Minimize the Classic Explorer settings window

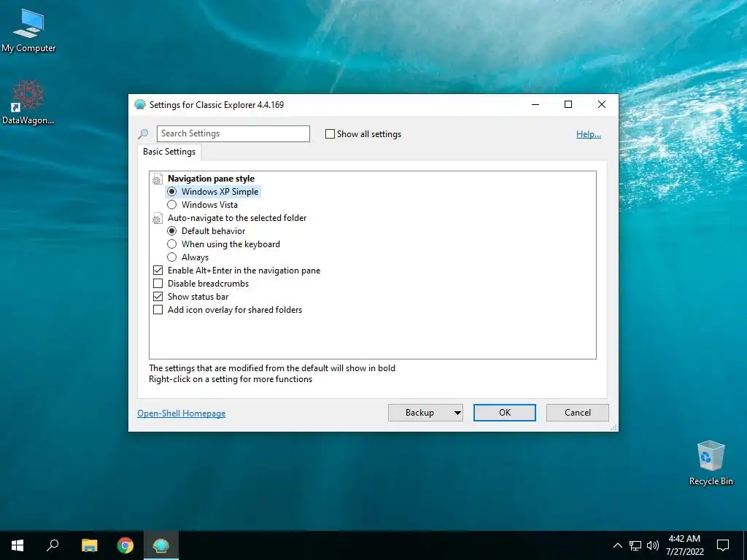click(535, 105)
